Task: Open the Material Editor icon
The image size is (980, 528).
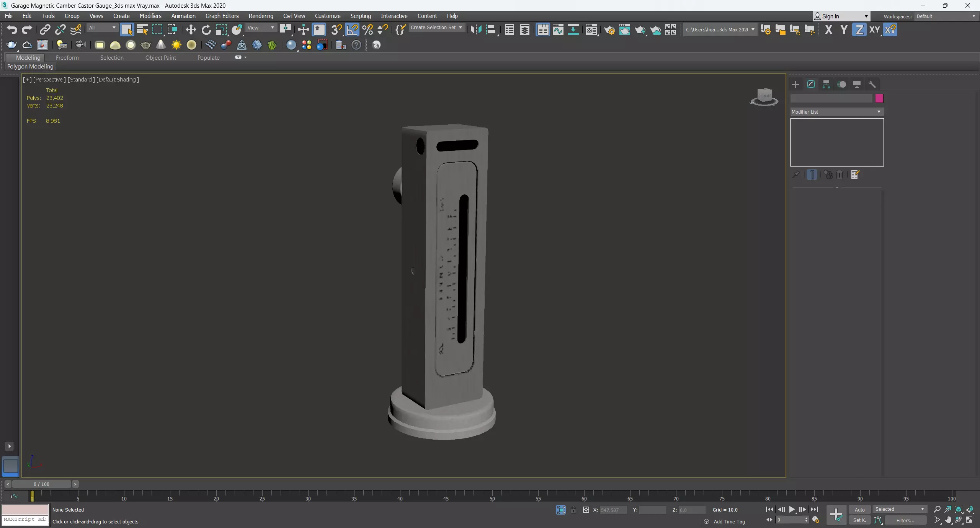Action: [x=591, y=29]
